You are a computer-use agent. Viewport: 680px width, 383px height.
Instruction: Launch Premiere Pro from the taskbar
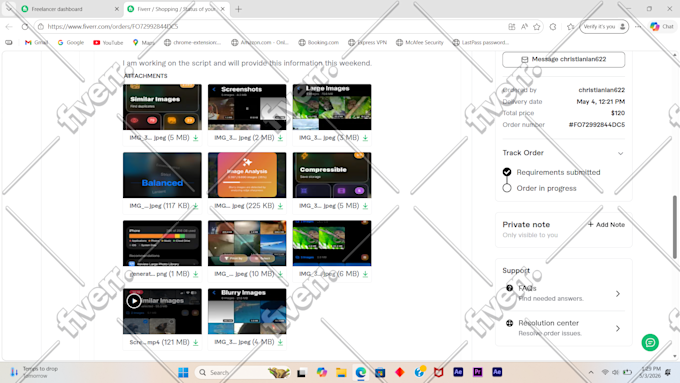click(477, 372)
